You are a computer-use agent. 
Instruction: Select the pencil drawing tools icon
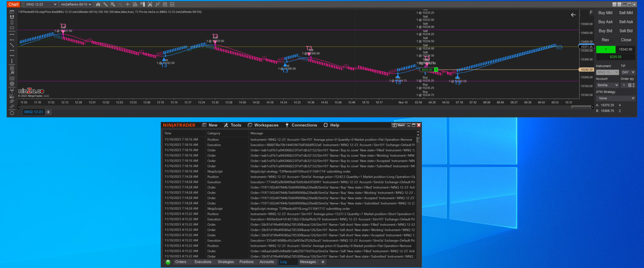105,4
